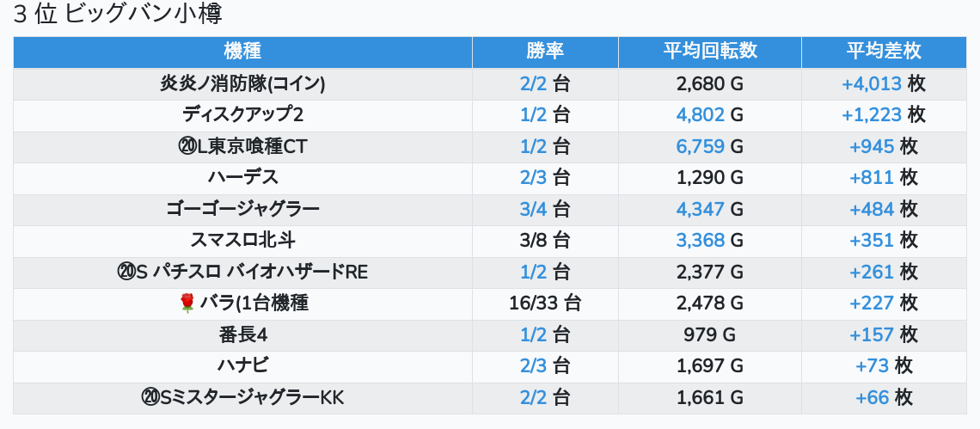Screen dimensions: 980x429
Task: Open the 3/4 win rate for ゴーゴージャグラー
Action: (533, 210)
